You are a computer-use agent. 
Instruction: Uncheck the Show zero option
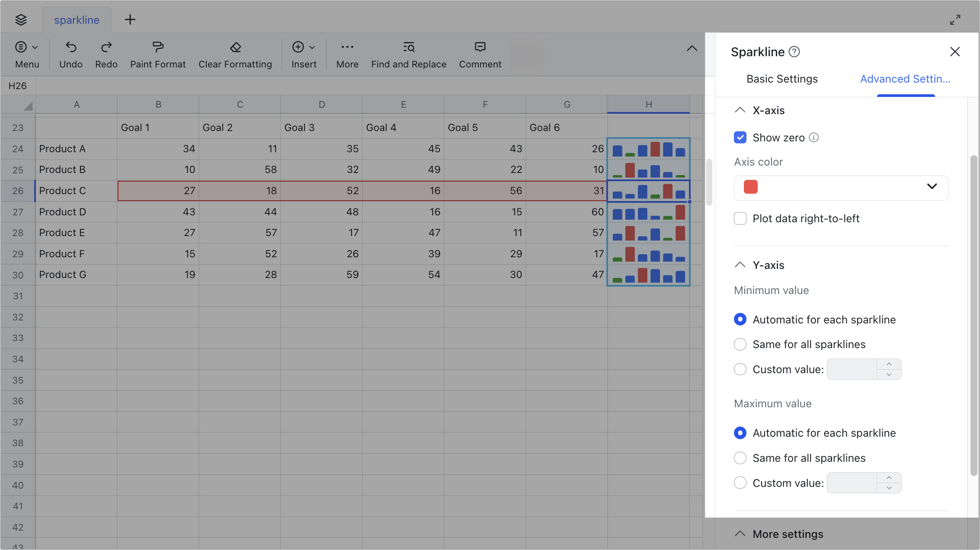740,137
